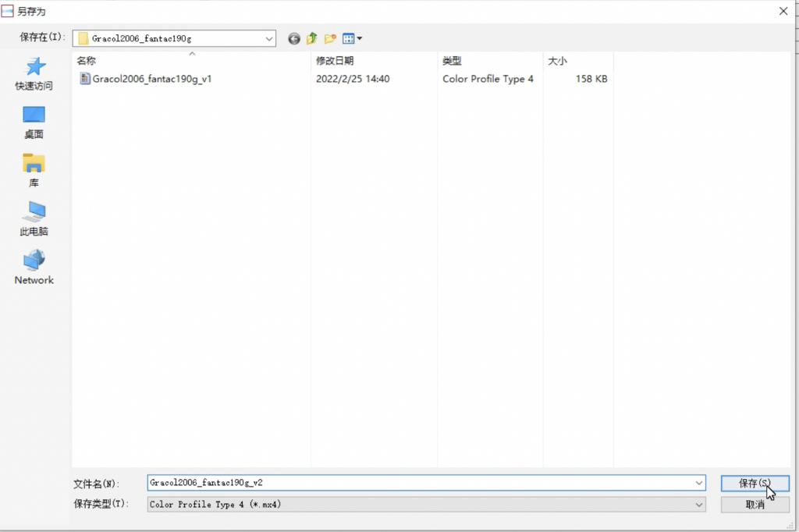Open 快速访问 quick access location
799x532 pixels.
point(34,74)
